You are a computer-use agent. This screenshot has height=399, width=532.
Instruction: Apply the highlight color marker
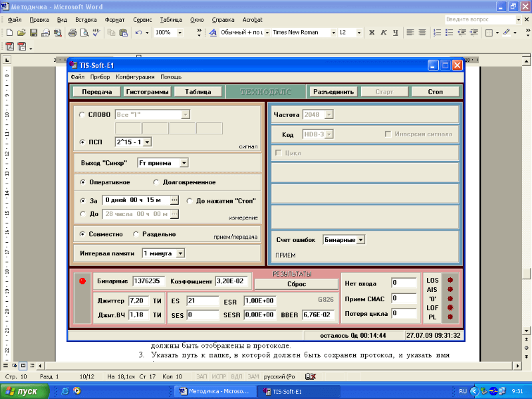pos(507,33)
